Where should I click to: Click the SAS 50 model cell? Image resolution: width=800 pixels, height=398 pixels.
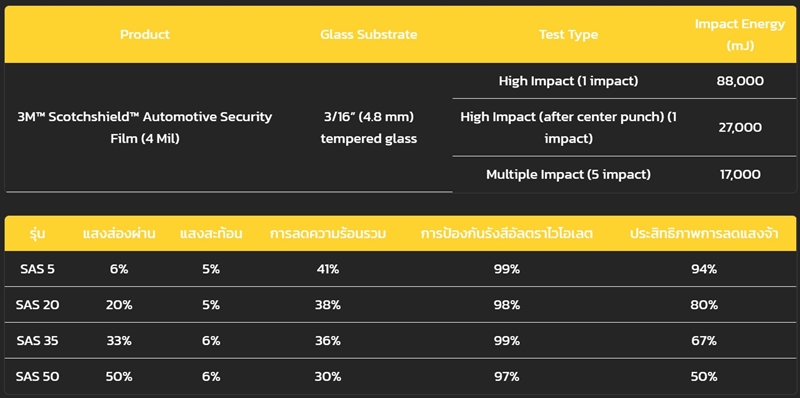37,377
